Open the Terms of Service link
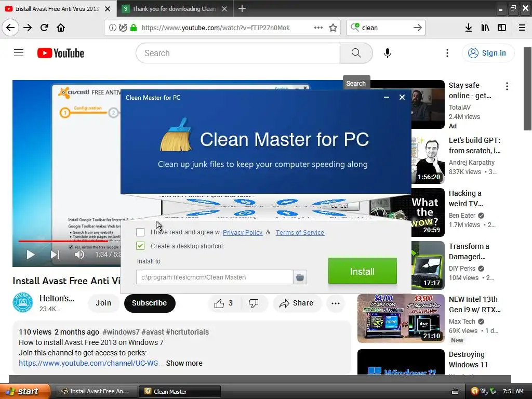This screenshot has height=399, width=532. click(x=300, y=232)
